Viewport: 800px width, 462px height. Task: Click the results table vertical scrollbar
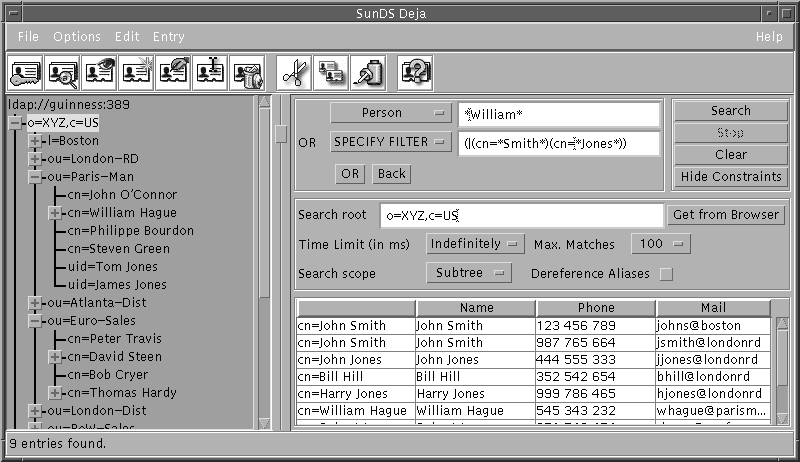782,371
